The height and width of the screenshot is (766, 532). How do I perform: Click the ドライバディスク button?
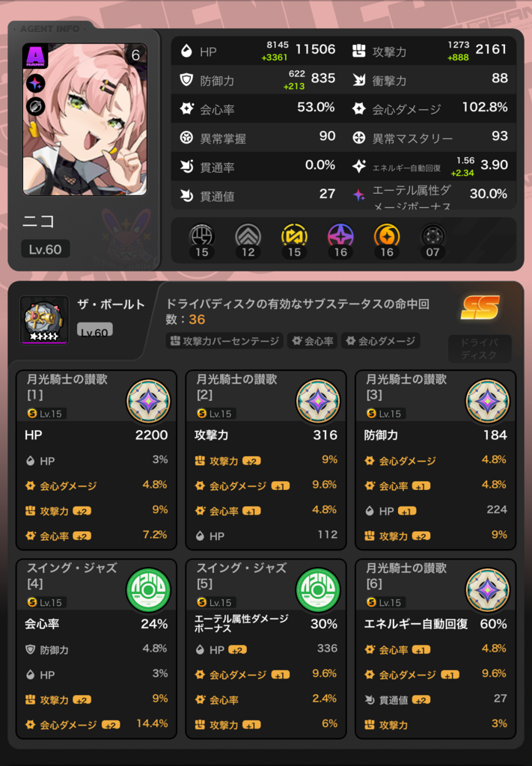pyautogui.click(x=479, y=349)
